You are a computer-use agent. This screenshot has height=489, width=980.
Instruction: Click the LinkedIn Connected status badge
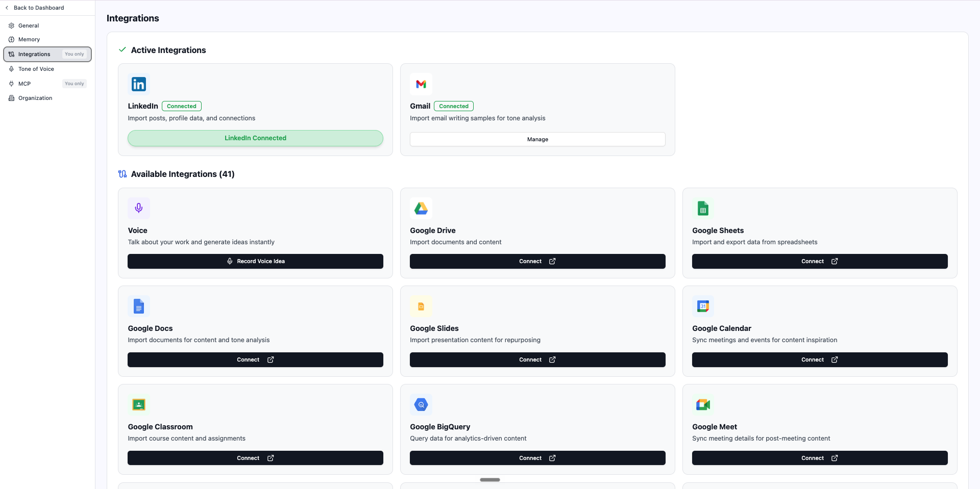(x=182, y=106)
